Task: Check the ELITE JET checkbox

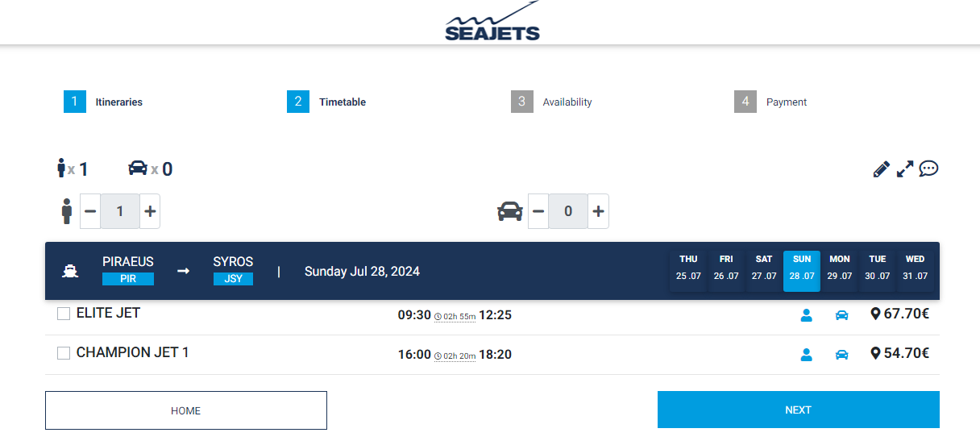Action: click(64, 314)
